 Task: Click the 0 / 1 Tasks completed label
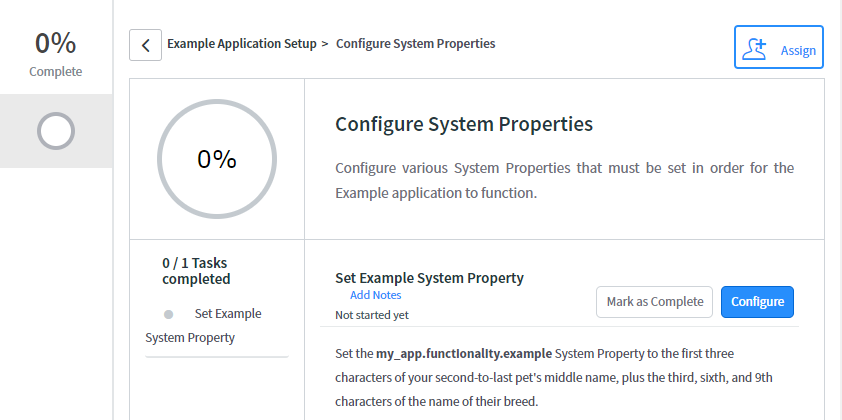[x=196, y=271]
